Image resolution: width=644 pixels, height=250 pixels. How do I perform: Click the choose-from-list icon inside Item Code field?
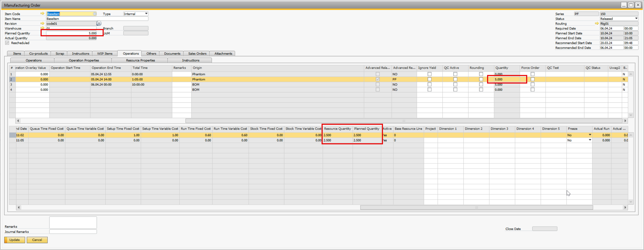pyautogui.click(x=94, y=14)
